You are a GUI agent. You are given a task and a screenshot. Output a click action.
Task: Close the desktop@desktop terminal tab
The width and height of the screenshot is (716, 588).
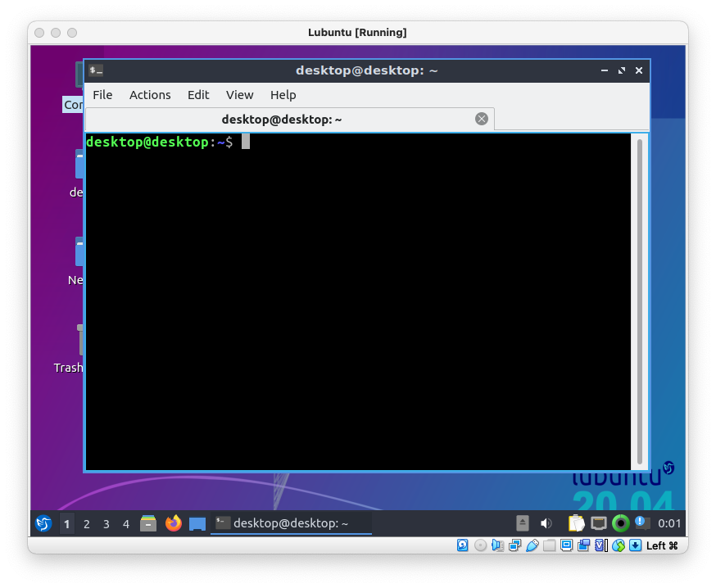click(481, 119)
